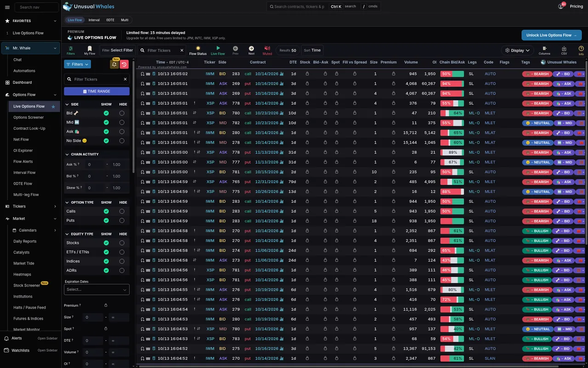Click the Search nav input field
The height and width of the screenshot is (368, 588).
pyautogui.click(x=37, y=7)
